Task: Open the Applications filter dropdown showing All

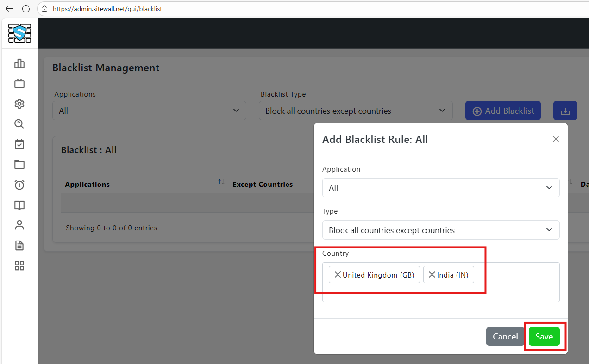Action: tap(149, 111)
